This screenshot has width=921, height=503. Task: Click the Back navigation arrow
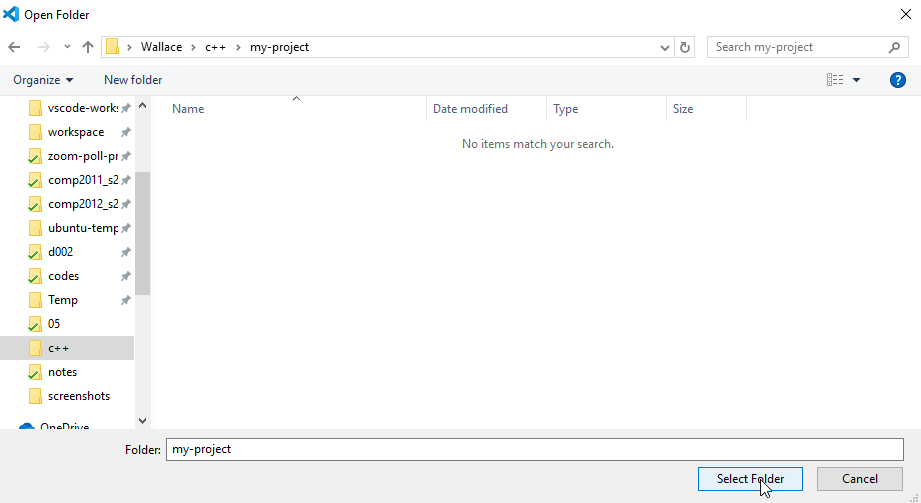tap(14, 47)
